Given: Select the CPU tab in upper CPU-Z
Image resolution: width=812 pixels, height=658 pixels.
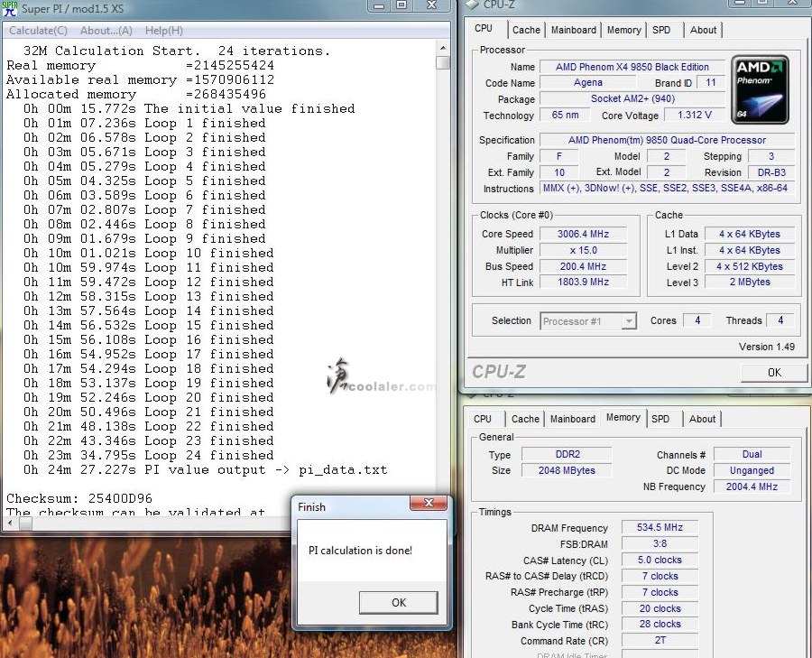Looking at the screenshot, I should [x=484, y=29].
